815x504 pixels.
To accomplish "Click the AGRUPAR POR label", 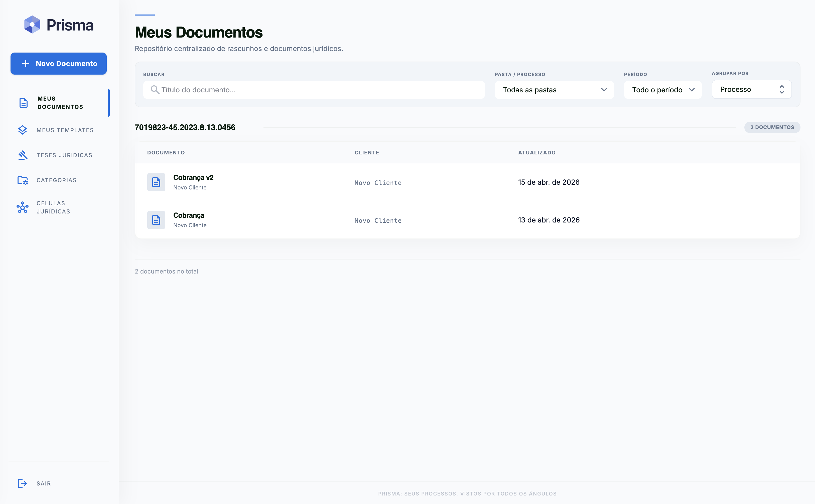I will 730,73.
